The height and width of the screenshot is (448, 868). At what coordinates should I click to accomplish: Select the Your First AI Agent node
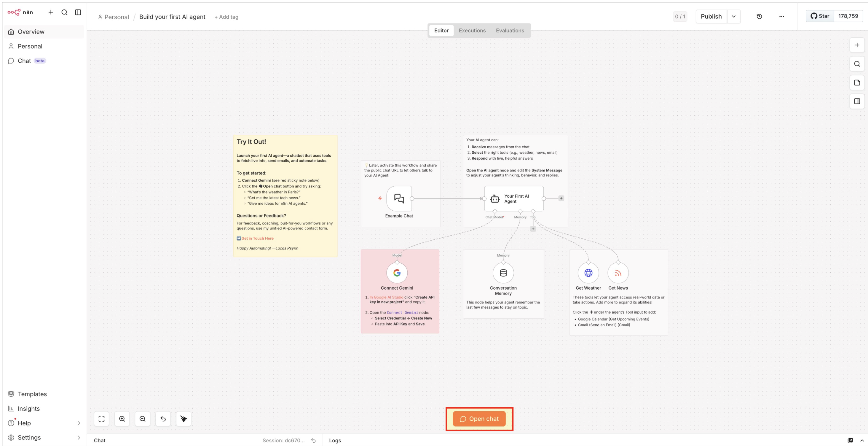pyautogui.click(x=514, y=199)
